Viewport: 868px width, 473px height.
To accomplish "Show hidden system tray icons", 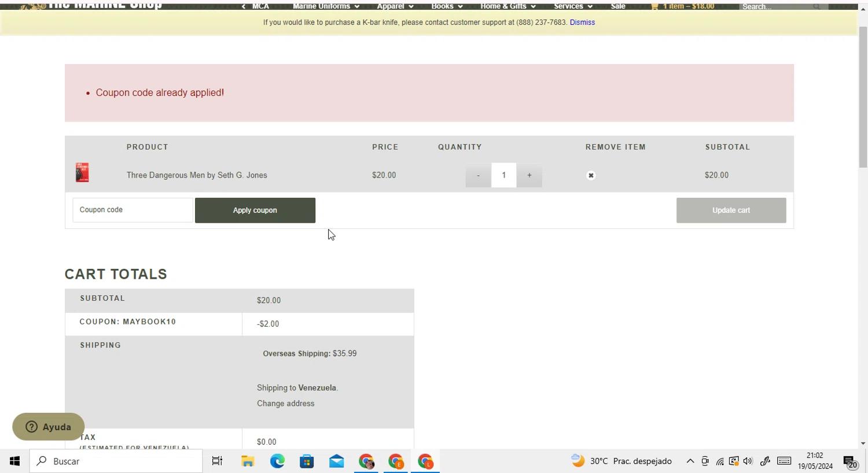I will point(690,461).
